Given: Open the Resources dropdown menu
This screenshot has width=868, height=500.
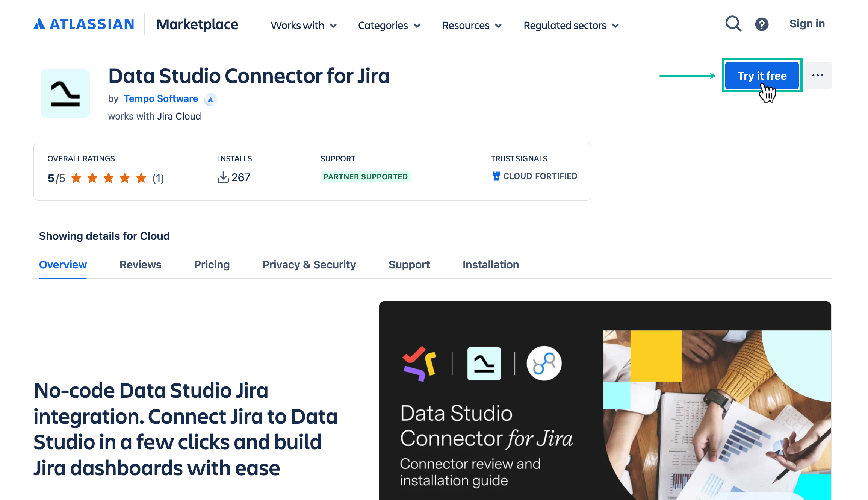Looking at the screenshot, I should click(x=472, y=25).
